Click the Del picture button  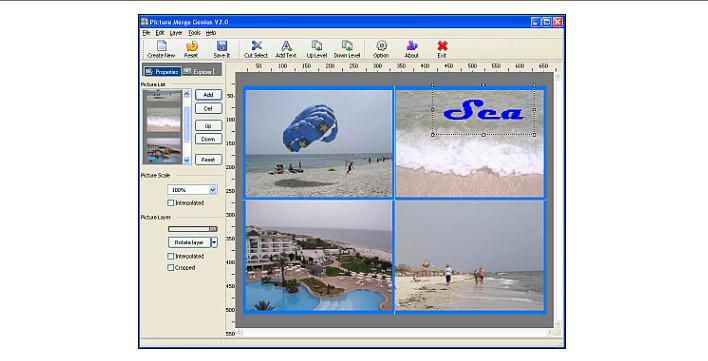(x=208, y=108)
